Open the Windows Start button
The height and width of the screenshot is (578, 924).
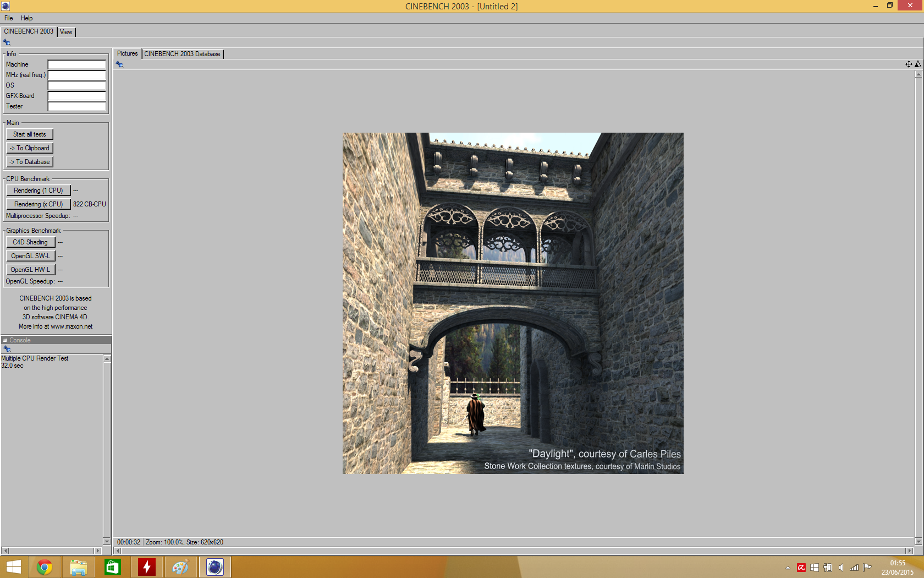(x=14, y=567)
